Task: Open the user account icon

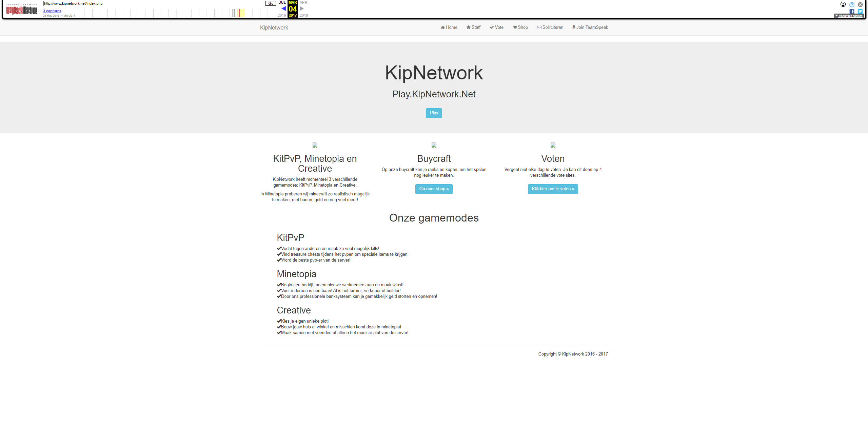Action: click(843, 4)
